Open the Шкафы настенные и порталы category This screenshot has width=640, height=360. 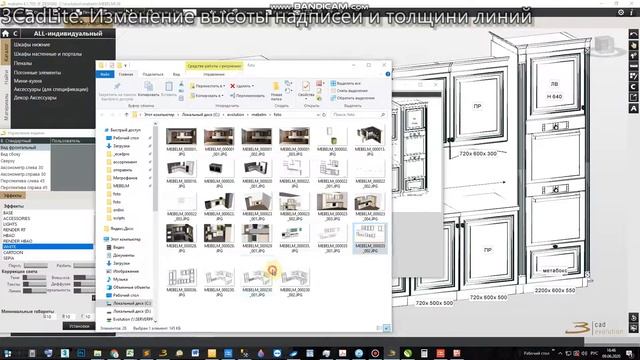pos(48,54)
